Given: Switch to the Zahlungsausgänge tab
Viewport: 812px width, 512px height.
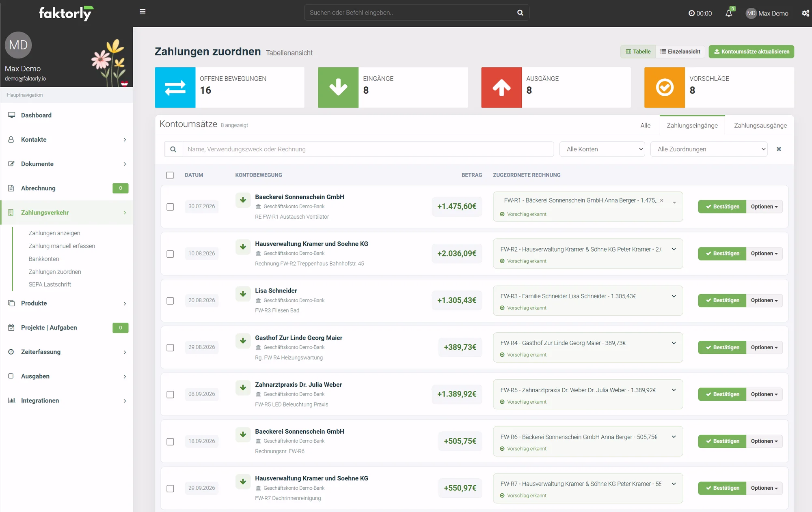Looking at the screenshot, I should (x=760, y=125).
